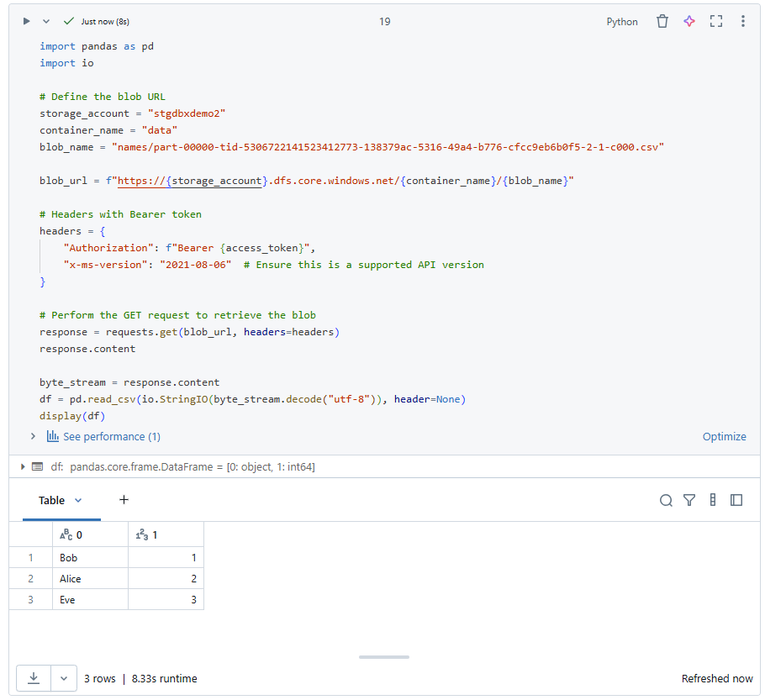The width and height of the screenshot is (765, 700).
Task: Expand the cell to full screen
Action: click(x=715, y=21)
